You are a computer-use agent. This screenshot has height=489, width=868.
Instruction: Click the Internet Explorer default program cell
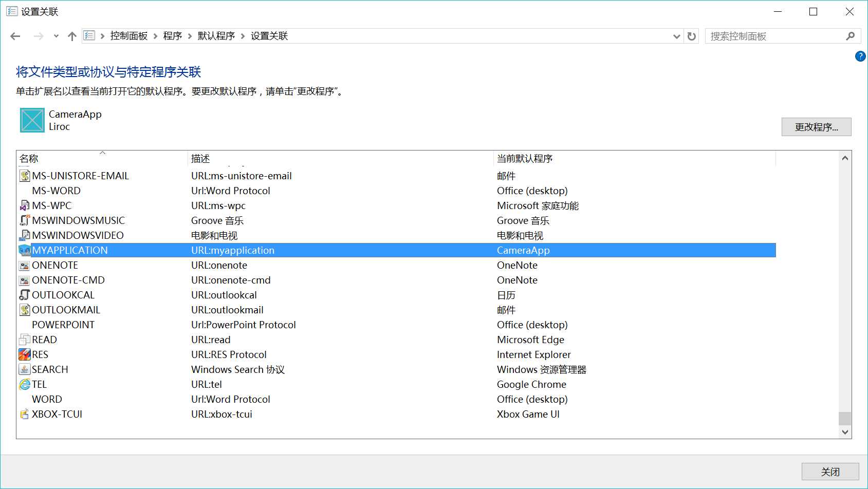(533, 354)
